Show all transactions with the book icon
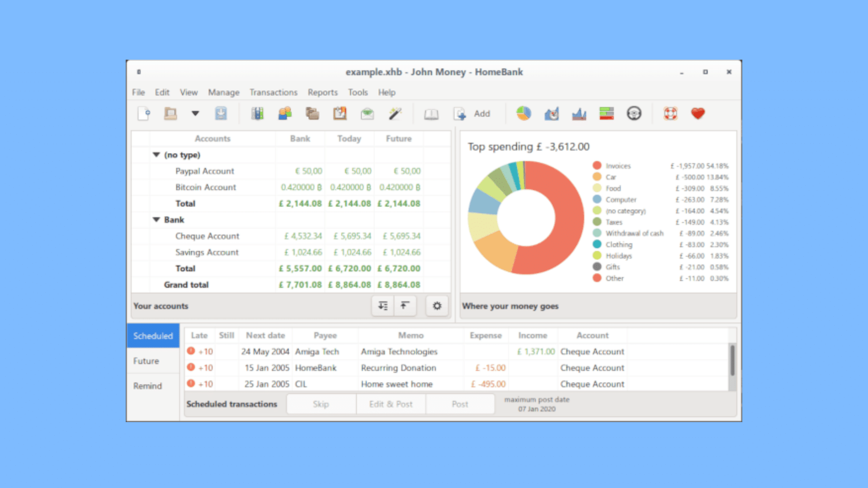This screenshot has height=488, width=868. tap(431, 114)
